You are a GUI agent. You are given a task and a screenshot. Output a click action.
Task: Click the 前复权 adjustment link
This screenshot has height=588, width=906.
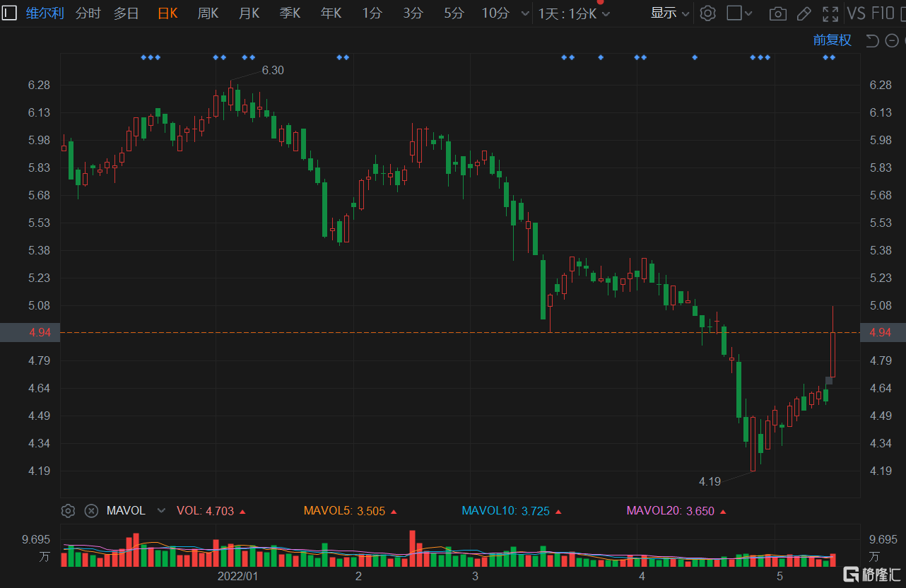click(x=833, y=40)
